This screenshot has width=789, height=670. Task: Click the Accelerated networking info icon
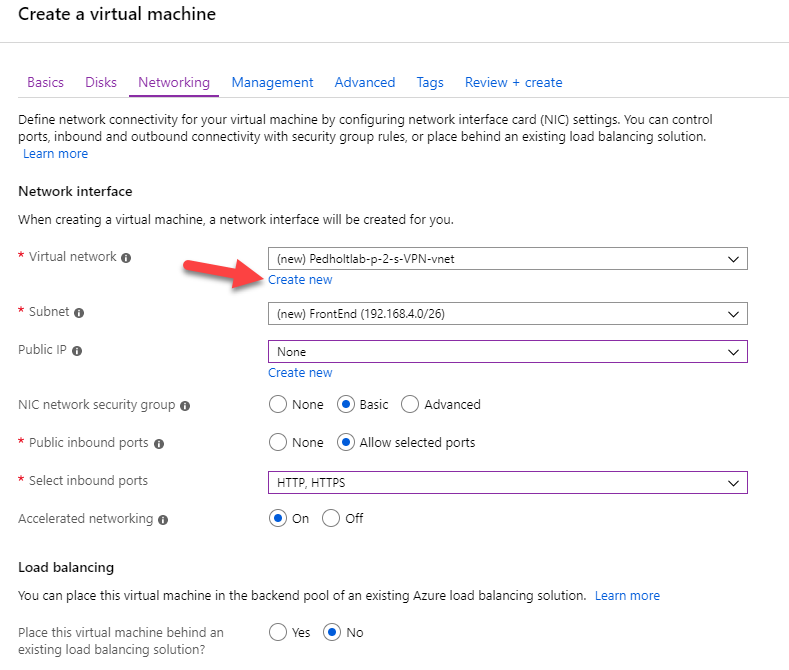pos(163,520)
